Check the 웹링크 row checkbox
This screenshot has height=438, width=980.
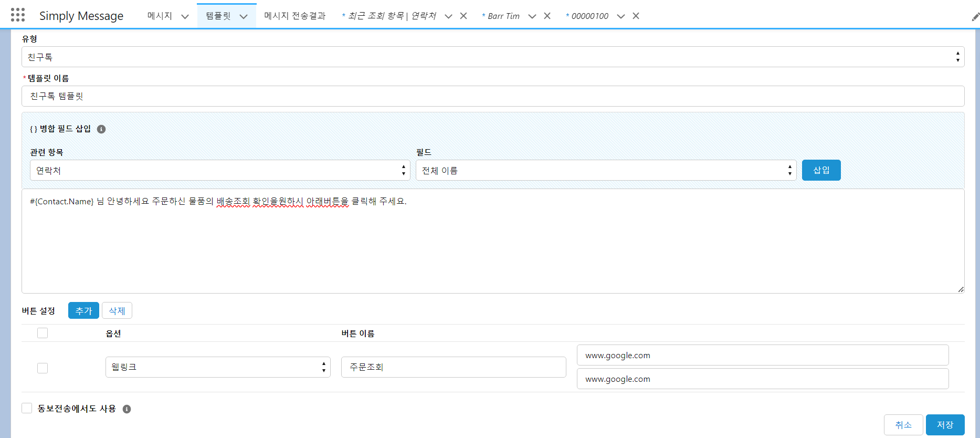pyautogui.click(x=43, y=368)
